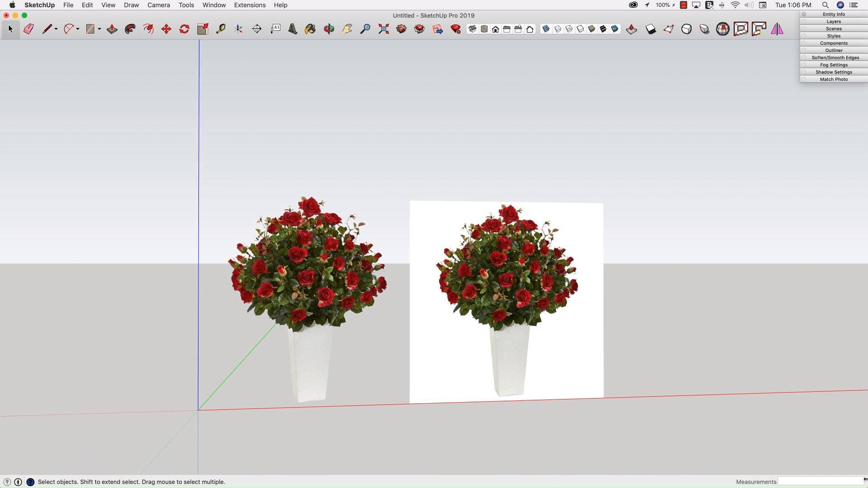Open the Camera menu
868x488 pixels.
point(159,5)
